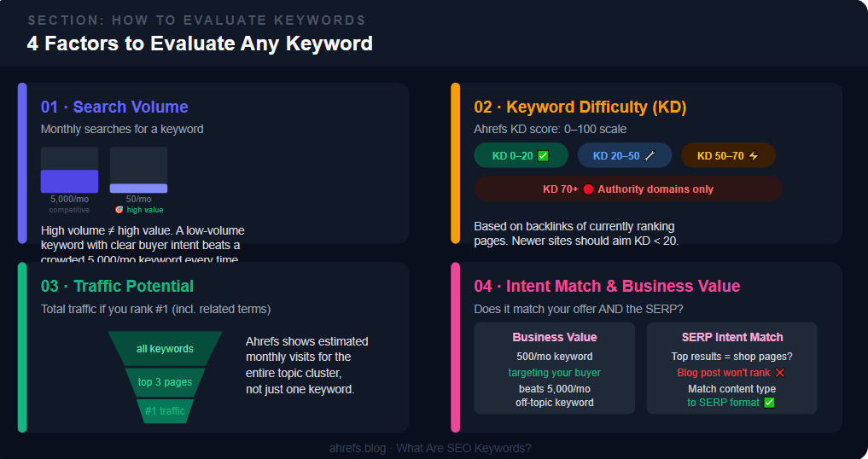Click the red X after Blog post won't rank

tap(780, 373)
